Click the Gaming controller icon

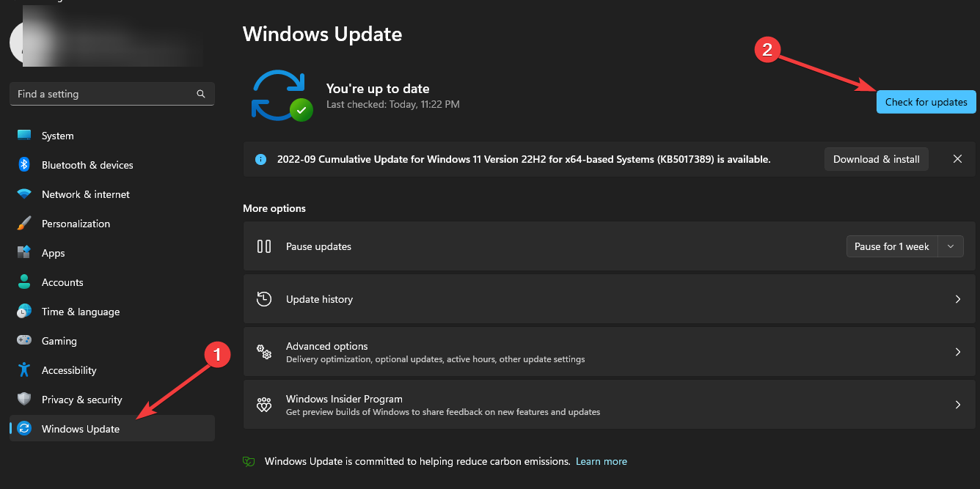[24, 341]
